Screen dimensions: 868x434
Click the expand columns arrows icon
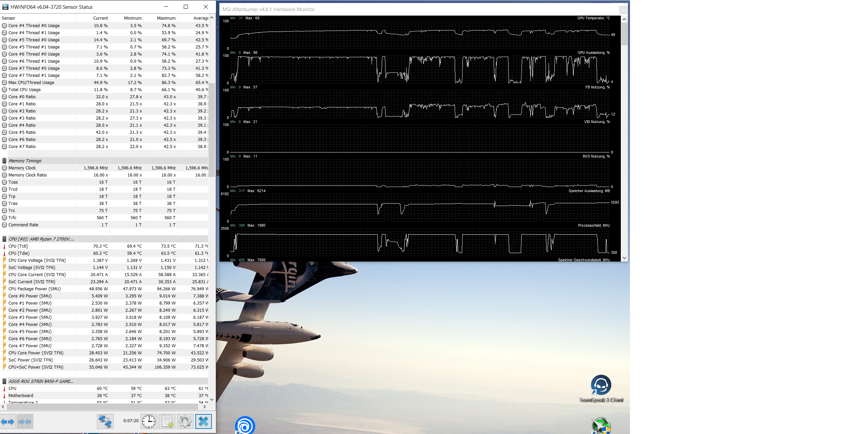click(x=8, y=422)
